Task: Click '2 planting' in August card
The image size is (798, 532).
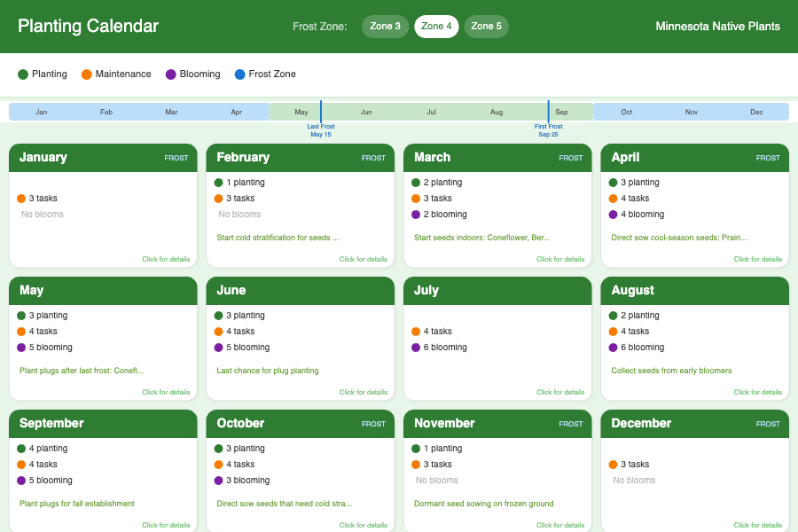Action: point(639,315)
